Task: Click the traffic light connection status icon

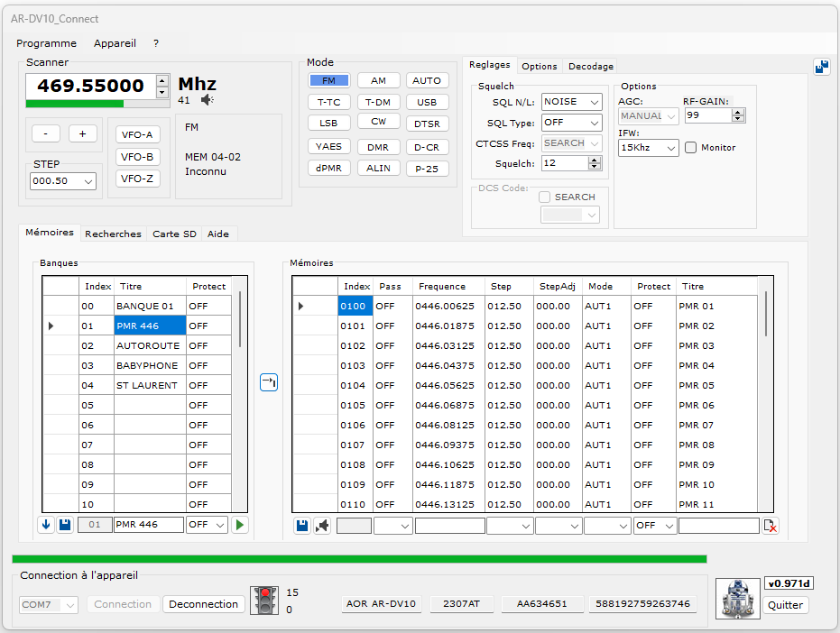Action: (x=264, y=601)
